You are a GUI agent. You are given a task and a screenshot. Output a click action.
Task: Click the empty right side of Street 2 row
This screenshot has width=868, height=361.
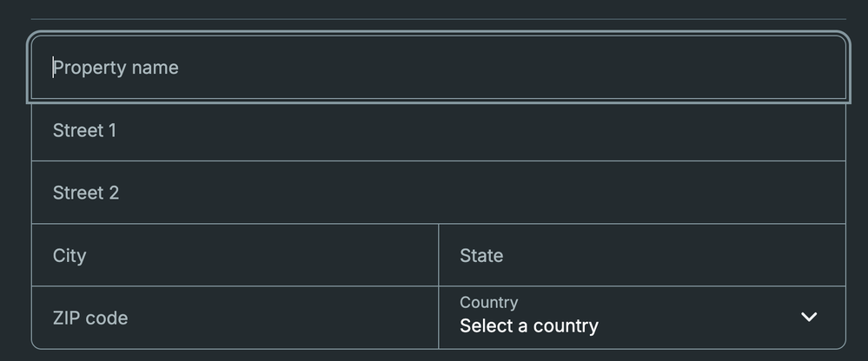coord(695,193)
